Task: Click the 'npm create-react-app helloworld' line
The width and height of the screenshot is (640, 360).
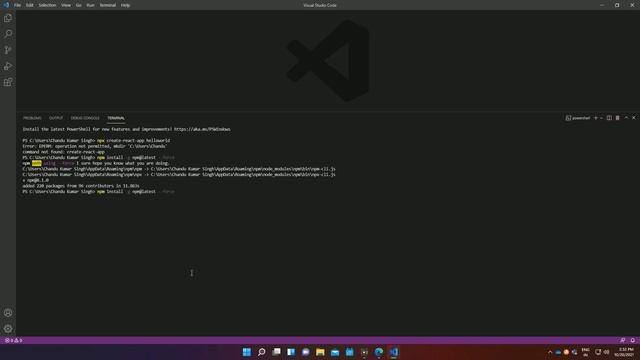Action: click(x=96, y=140)
